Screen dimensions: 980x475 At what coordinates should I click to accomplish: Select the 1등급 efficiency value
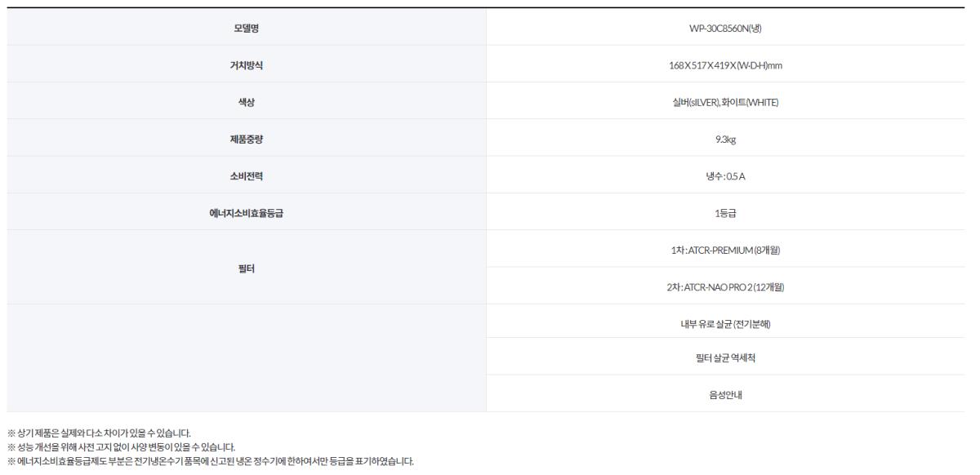coord(725,214)
